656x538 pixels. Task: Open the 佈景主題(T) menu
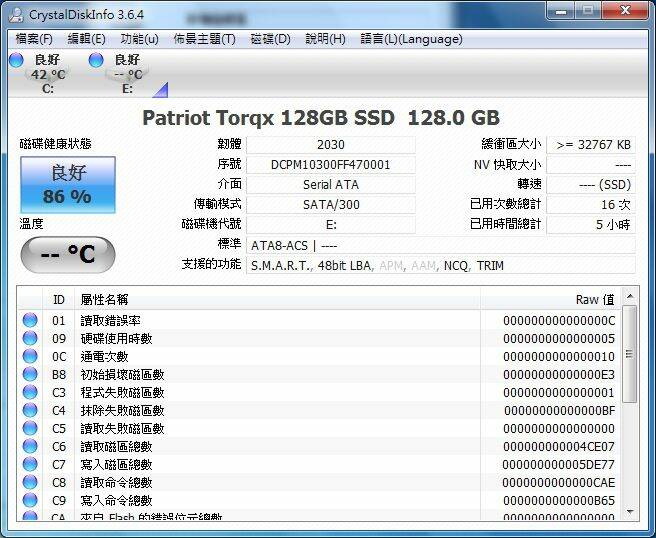(204, 39)
